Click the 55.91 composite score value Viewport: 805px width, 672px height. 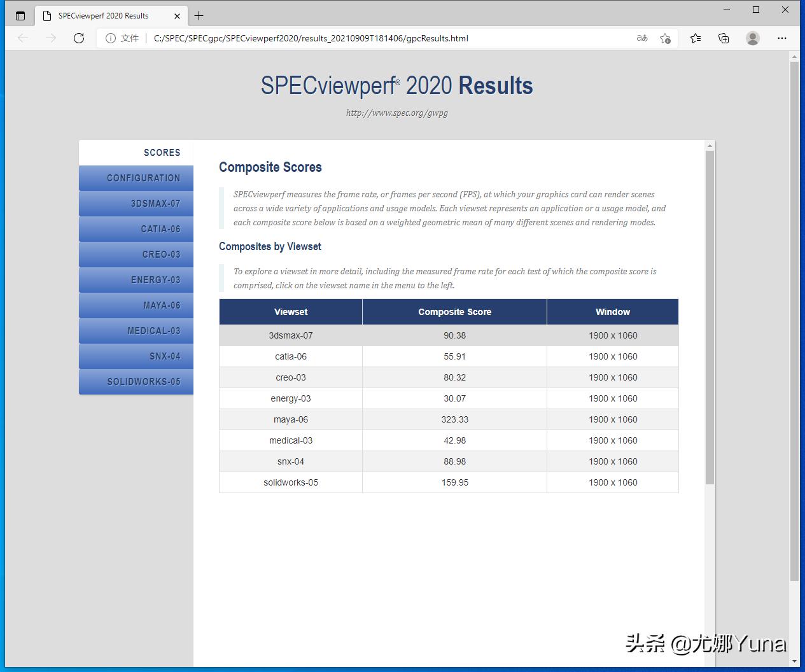[x=454, y=356]
